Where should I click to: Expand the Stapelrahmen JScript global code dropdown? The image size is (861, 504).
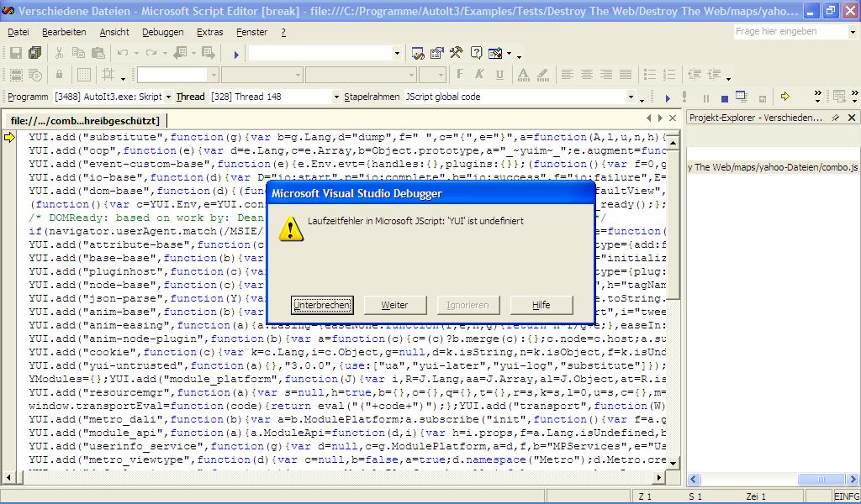(x=631, y=97)
